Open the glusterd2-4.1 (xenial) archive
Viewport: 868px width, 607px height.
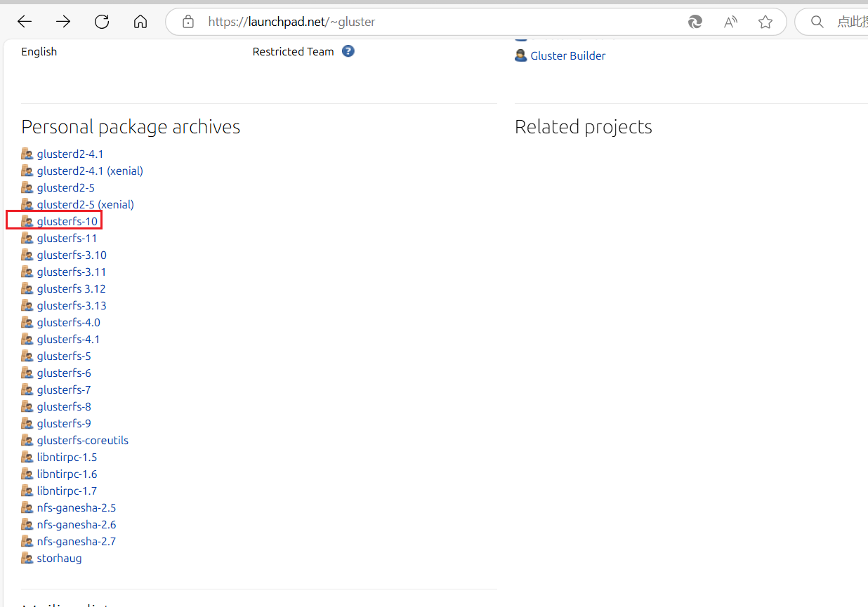tap(90, 171)
